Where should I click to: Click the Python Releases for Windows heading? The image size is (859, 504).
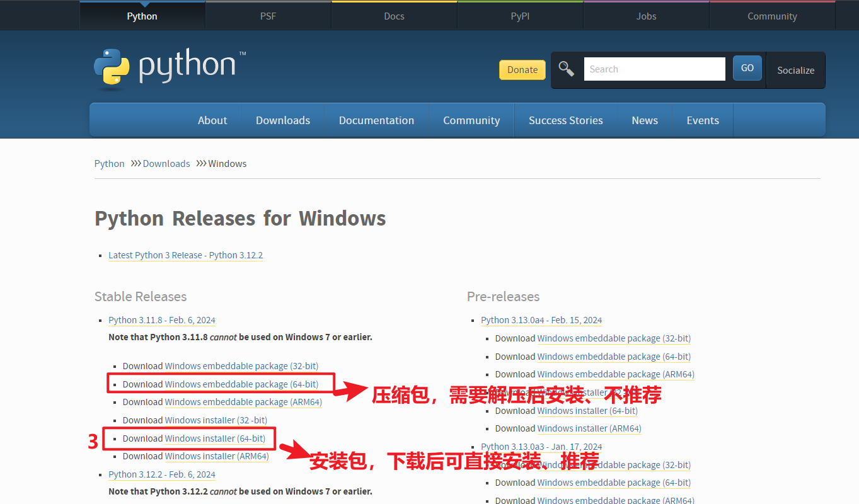240,219
